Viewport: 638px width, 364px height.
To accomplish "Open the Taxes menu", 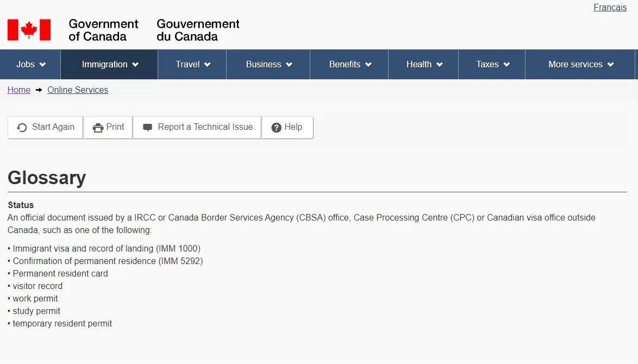I will 491,64.
